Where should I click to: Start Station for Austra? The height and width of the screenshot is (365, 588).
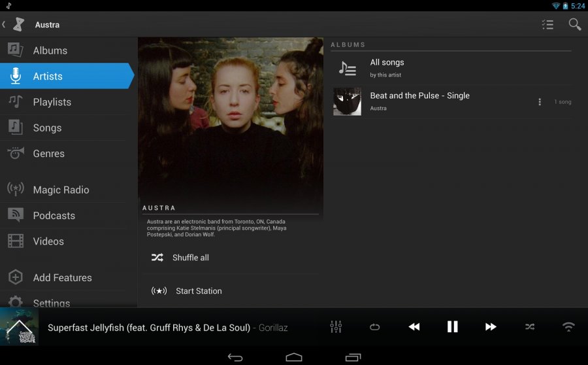[x=231, y=290]
